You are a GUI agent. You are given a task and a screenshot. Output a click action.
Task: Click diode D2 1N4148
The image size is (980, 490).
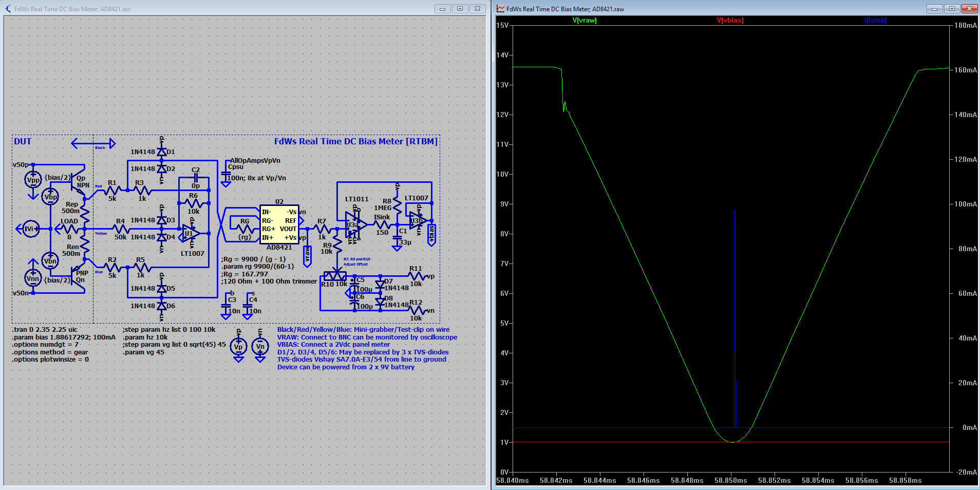(x=162, y=169)
